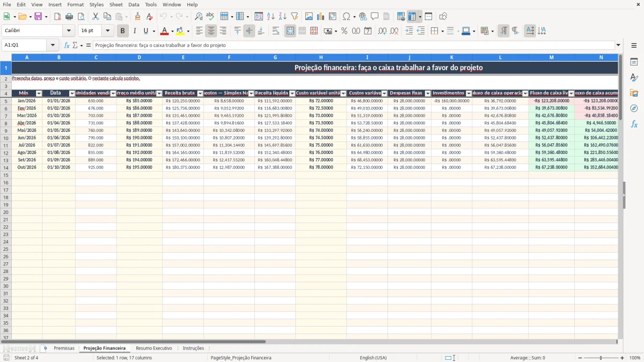Click the AutoFilter funnel icon

[294, 17]
